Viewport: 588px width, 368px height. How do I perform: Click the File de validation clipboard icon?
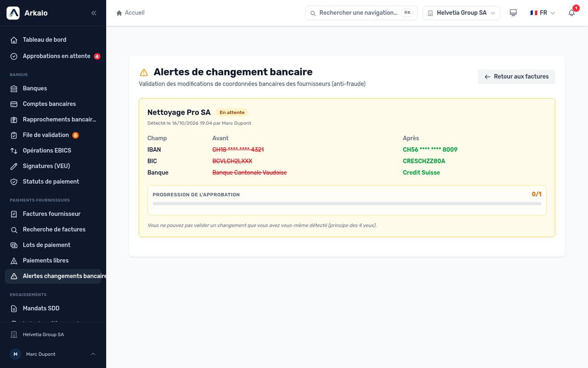click(x=14, y=135)
